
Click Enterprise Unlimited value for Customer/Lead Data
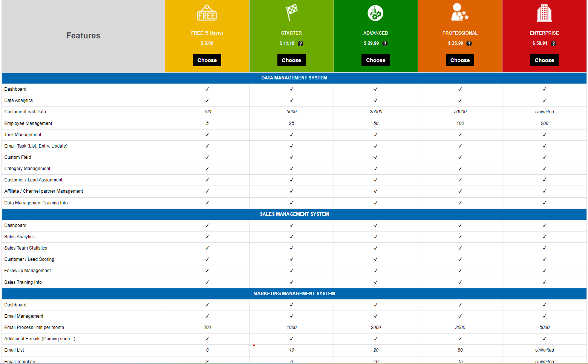[x=544, y=112]
